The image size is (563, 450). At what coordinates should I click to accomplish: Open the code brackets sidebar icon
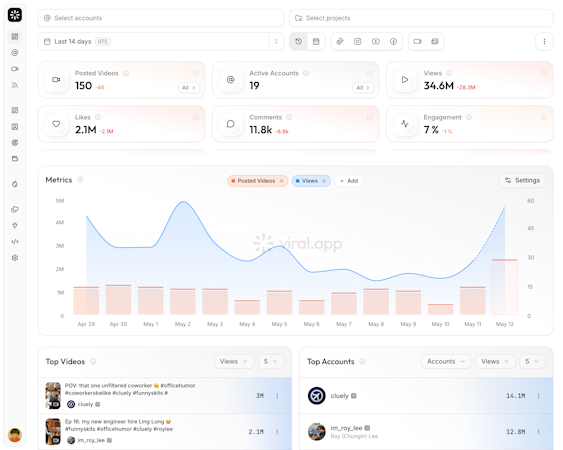pyautogui.click(x=15, y=242)
